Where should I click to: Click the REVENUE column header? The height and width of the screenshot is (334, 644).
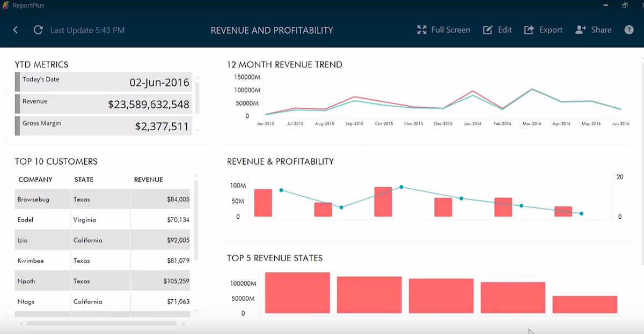click(x=149, y=180)
